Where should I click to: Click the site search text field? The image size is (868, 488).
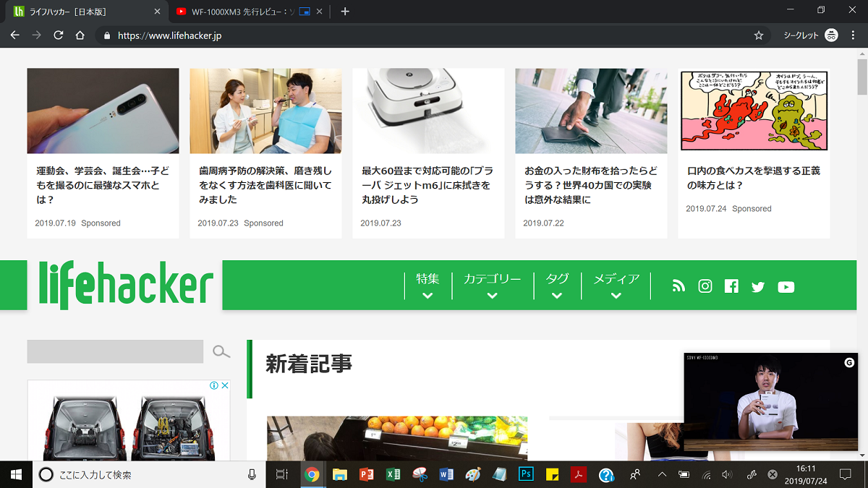click(115, 351)
